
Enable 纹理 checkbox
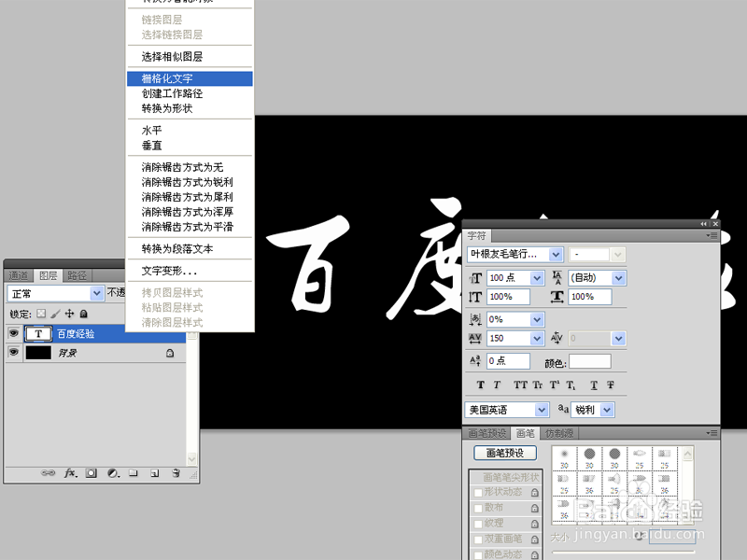(478, 525)
